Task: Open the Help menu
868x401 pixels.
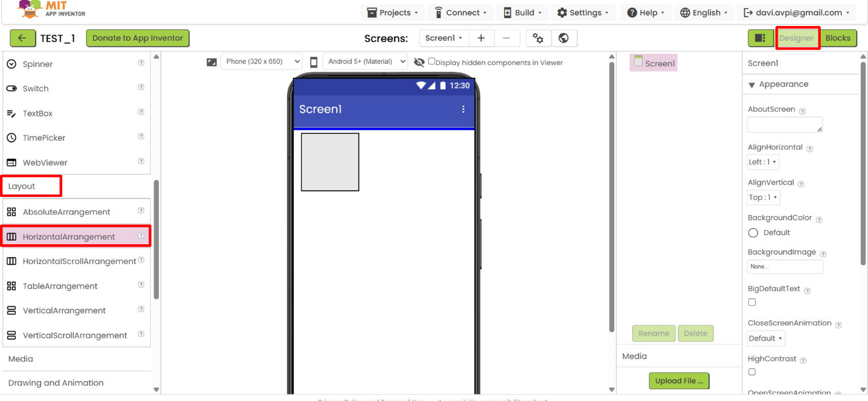Action: 646,12
